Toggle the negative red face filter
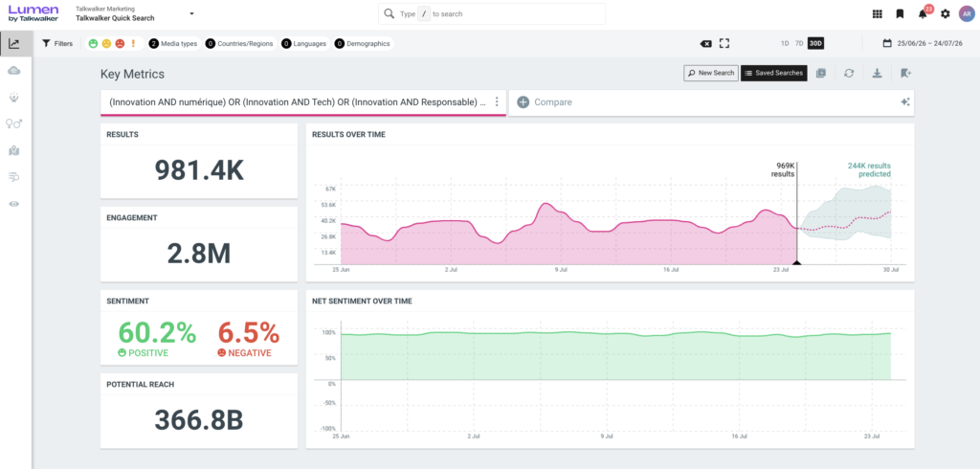 pos(120,44)
